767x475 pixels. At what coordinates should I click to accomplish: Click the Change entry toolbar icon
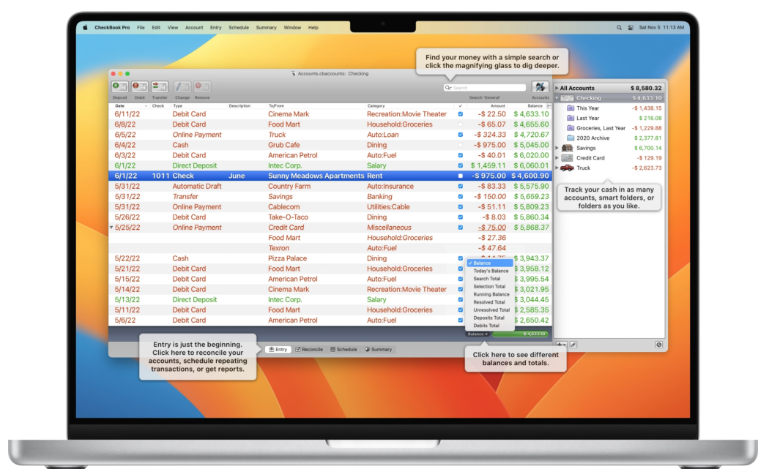[182, 88]
